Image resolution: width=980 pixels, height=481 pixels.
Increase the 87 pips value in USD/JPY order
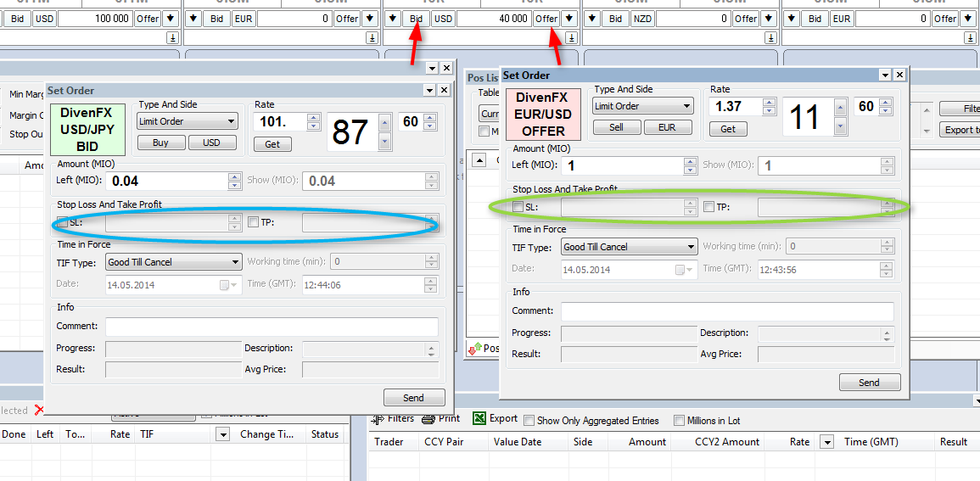tap(385, 123)
